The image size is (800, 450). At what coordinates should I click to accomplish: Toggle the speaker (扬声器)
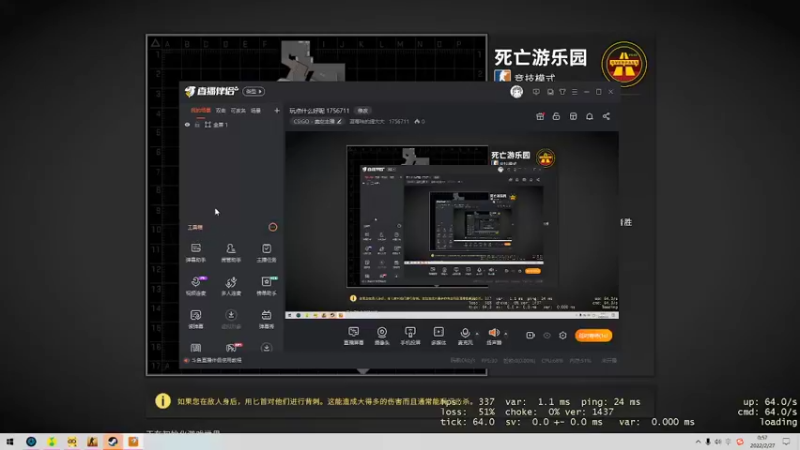[x=494, y=336]
